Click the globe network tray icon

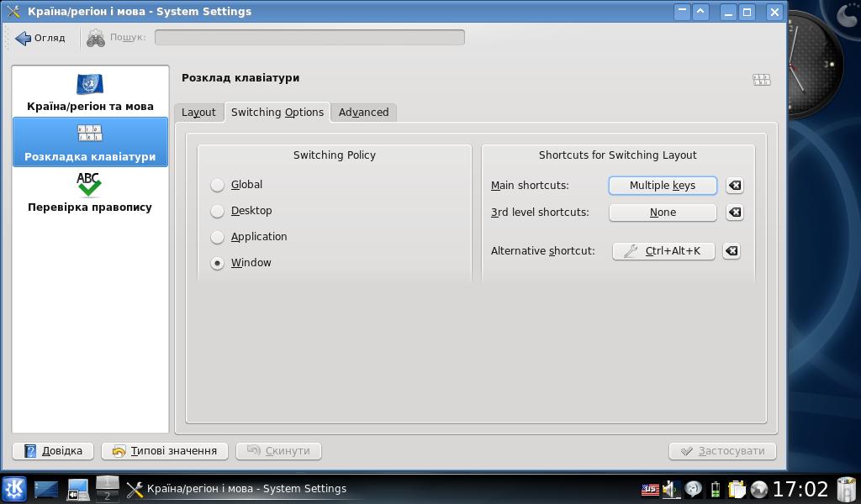(759, 489)
